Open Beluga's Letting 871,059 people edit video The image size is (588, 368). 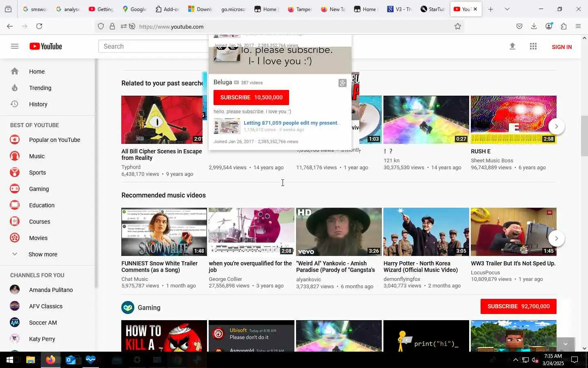coord(292,123)
